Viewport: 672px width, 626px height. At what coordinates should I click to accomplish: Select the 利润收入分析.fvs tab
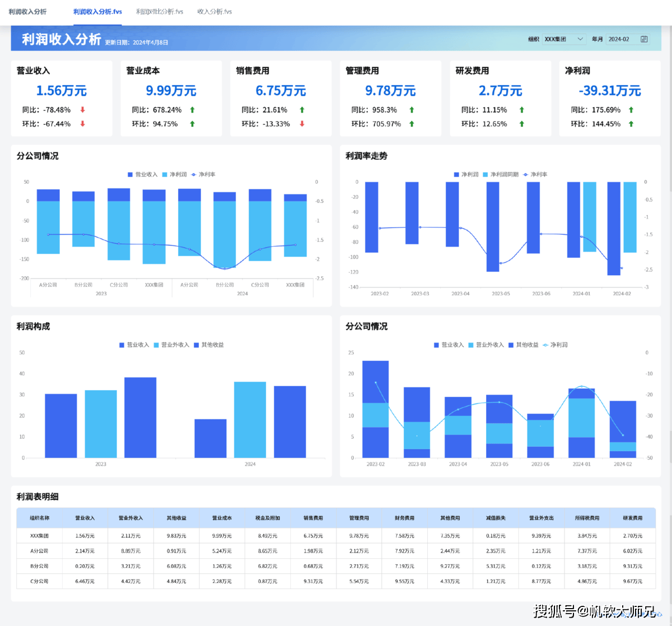pyautogui.click(x=97, y=12)
